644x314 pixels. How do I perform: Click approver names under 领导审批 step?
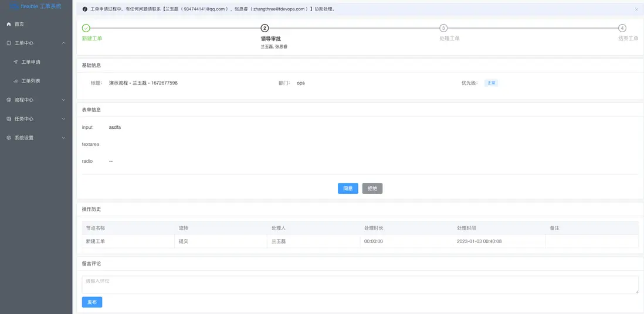click(274, 47)
